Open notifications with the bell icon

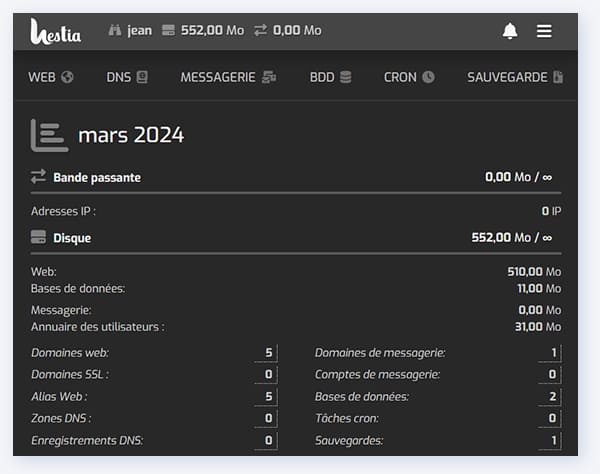click(x=510, y=31)
